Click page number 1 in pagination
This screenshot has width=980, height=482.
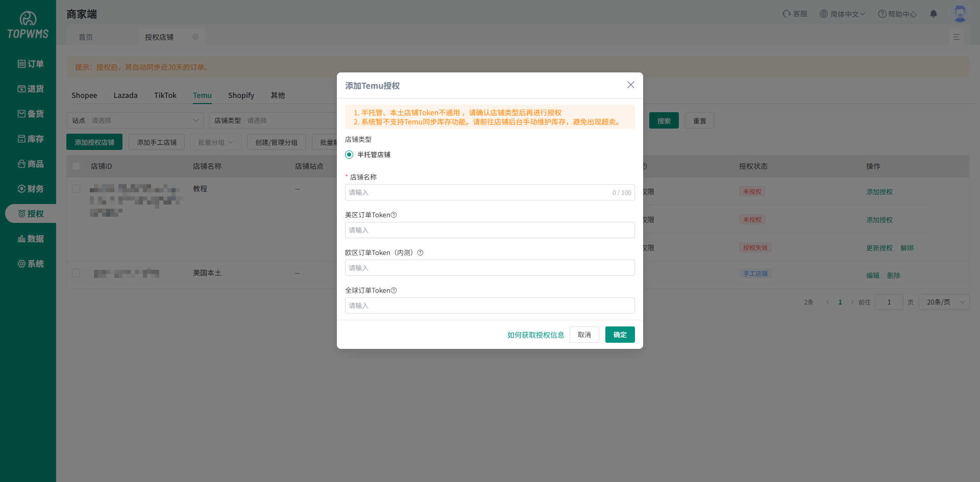point(840,302)
